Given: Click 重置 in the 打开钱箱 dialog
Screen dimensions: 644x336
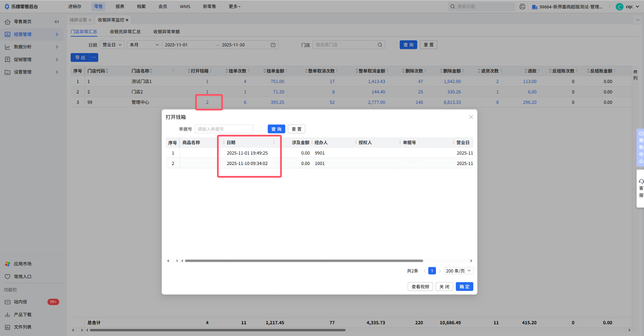Looking at the screenshot, I should pos(296,129).
